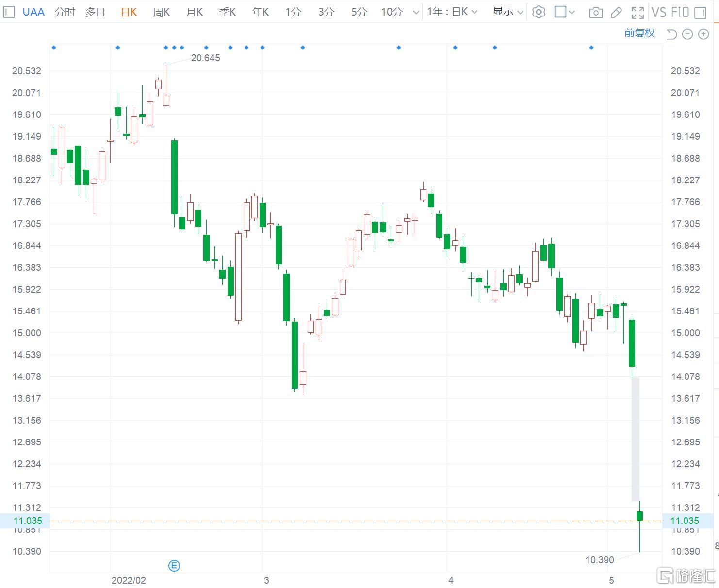Click the UAA ticker symbol
Screen dimensions: 719x588
point(33,12)
